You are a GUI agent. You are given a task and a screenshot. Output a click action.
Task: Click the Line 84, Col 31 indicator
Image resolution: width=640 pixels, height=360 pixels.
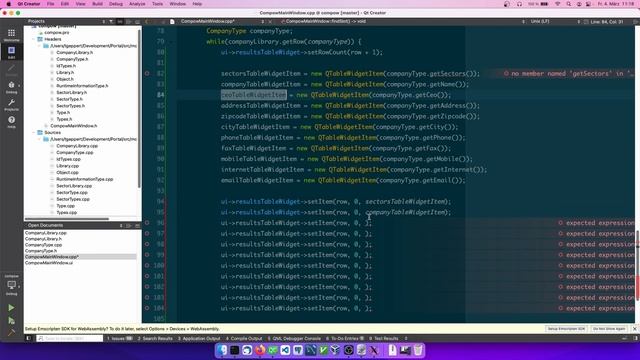click(x=607, y=21)
